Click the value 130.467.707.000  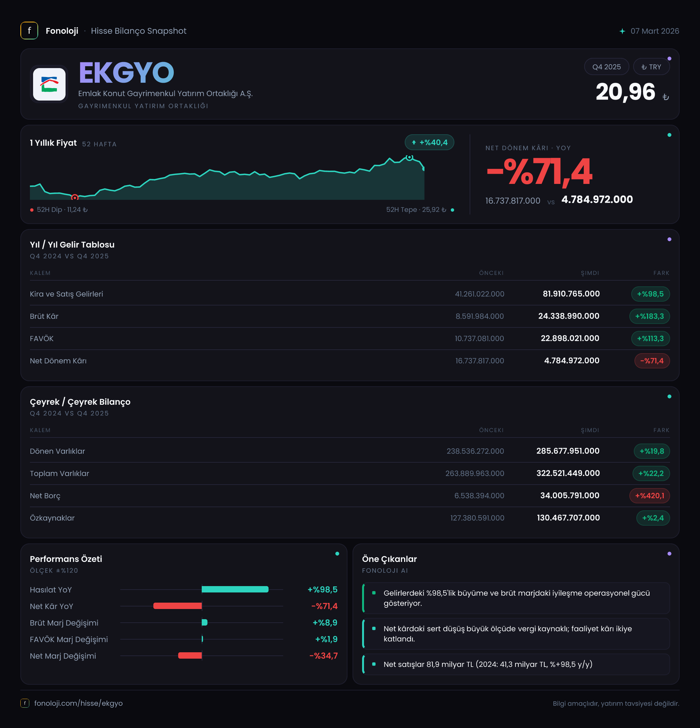(x=568, y=518)
